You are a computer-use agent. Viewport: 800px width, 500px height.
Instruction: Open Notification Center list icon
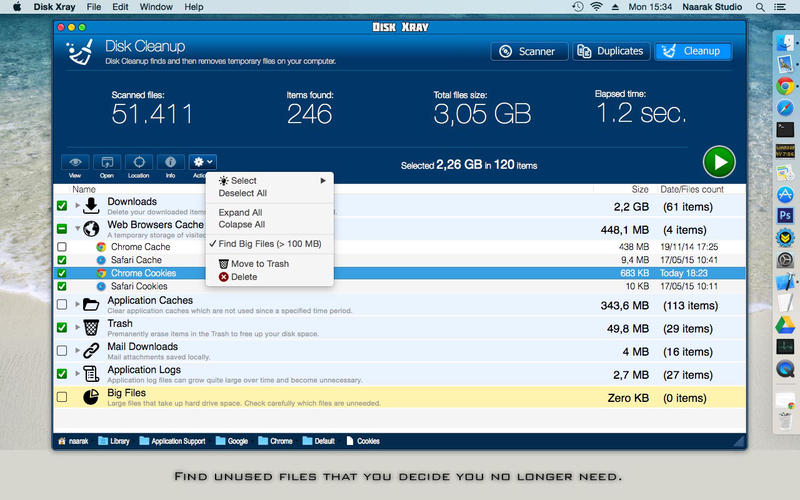[x=780, y=7]
